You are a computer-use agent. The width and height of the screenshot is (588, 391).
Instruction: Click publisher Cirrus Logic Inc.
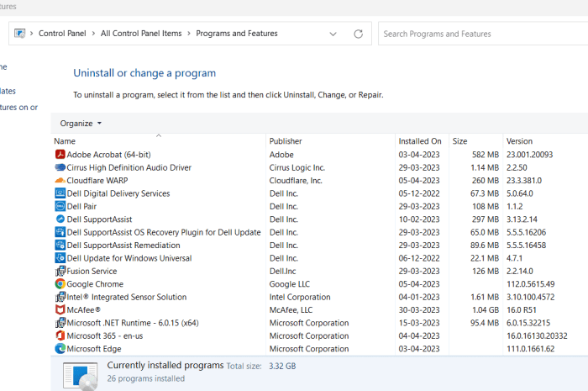297,167
